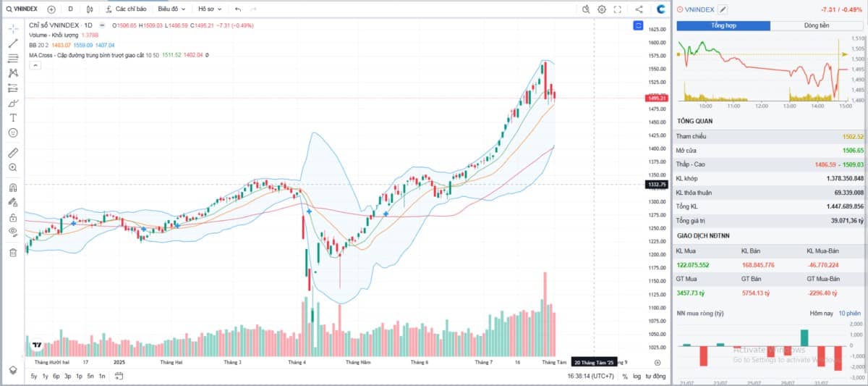
Task: Click the 10 phiên link
Action: pos(849,313)
